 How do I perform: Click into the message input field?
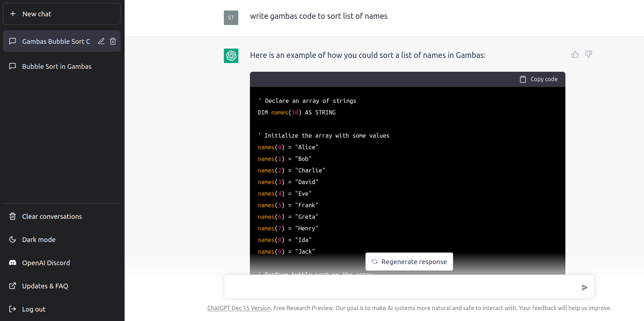point(398,287)
